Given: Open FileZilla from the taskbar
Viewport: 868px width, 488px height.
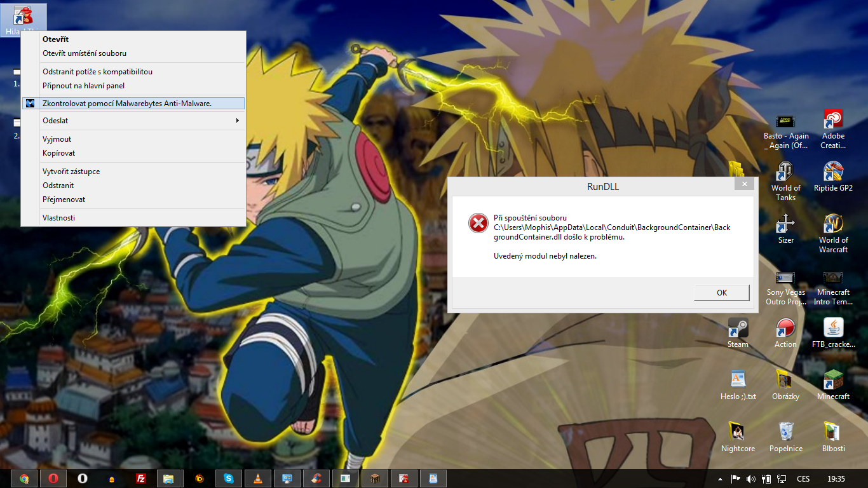Looking at the screenshot, I should click(141, 479).
